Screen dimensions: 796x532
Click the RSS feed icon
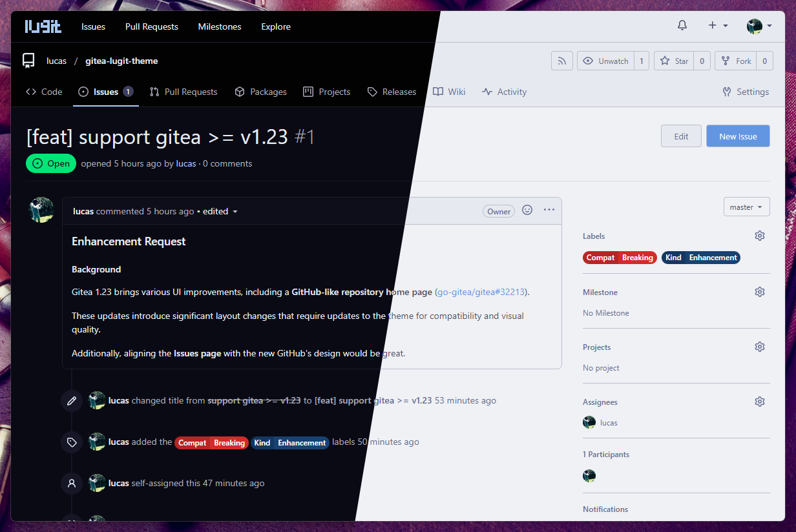click(x=562, y=61)
